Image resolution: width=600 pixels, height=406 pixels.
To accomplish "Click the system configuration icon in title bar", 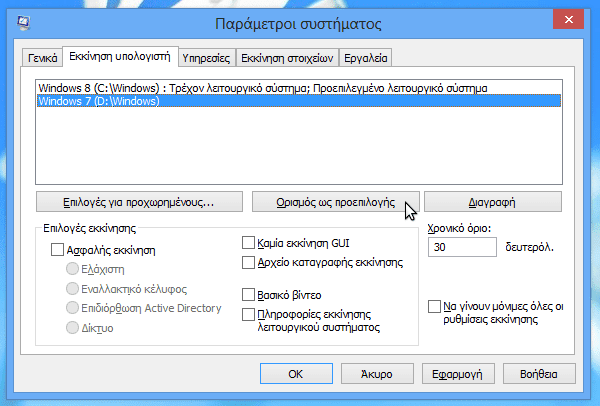I will coord(23,23).
